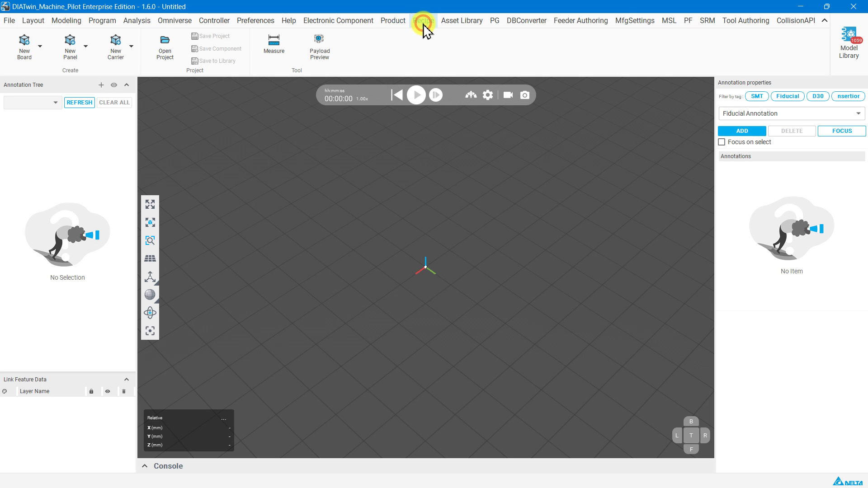The width and height of the screenshot is (868, 488).
Task: Expand New Board dropdown arrow
Action: (x=40, y=46)
